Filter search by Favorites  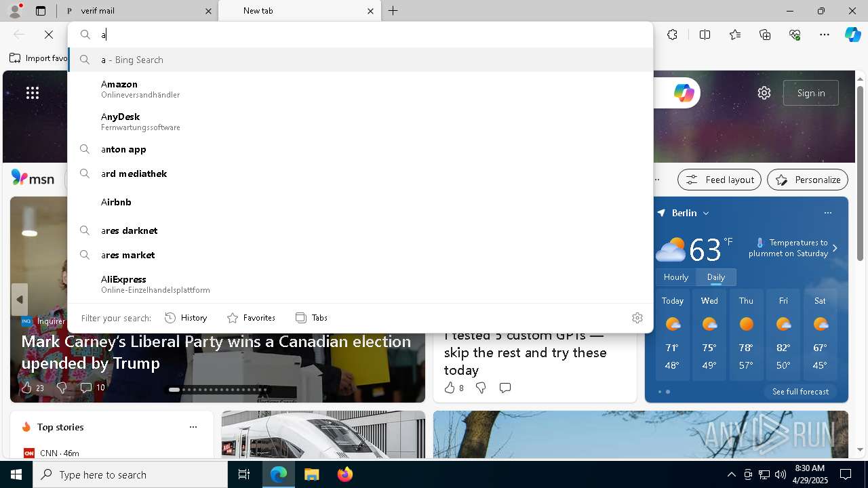[x=251, y=318]
